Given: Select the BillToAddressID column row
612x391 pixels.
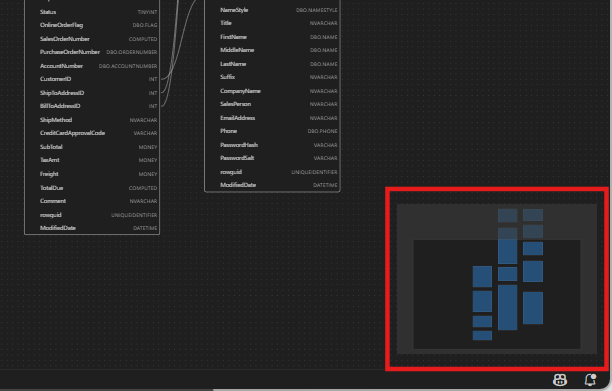Looking at the screenshot, I should (x=92, y=106).
